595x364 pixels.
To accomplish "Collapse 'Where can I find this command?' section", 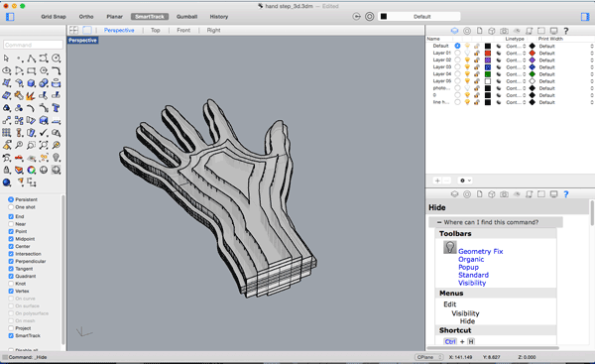I will click(439, 222).
